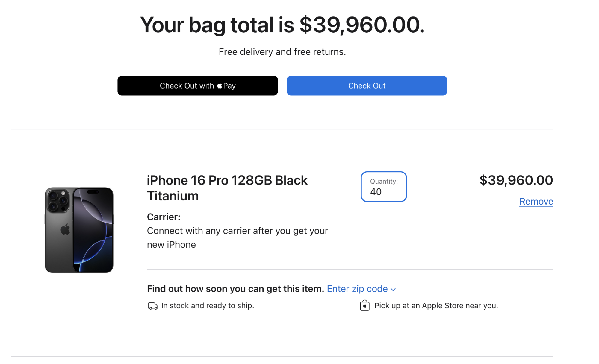Viewport: 599px width, 364px height.
Task: Click the item price $39,960.00
Action: [516, 180]
